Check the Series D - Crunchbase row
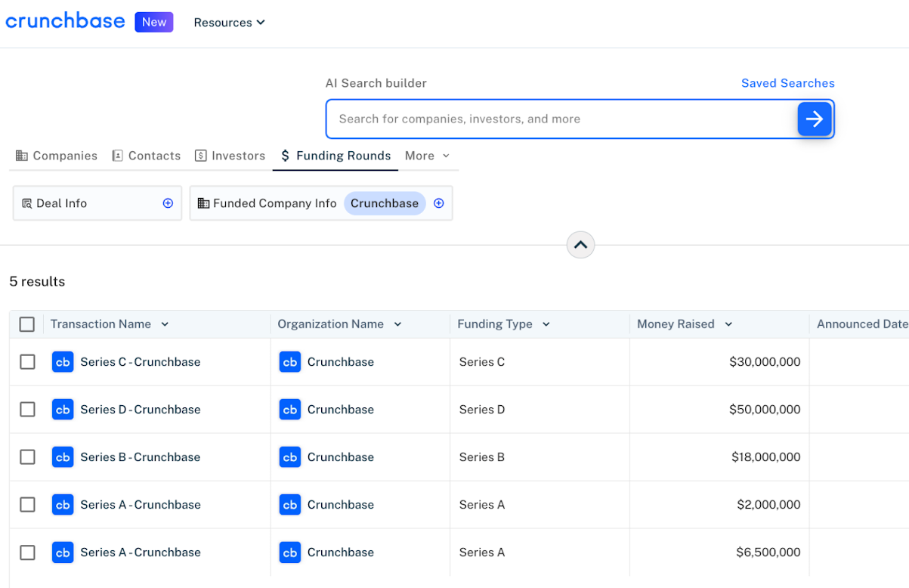The height and width of the screenshot is (588, 909). pyautogui.click(x=27, y=410)
